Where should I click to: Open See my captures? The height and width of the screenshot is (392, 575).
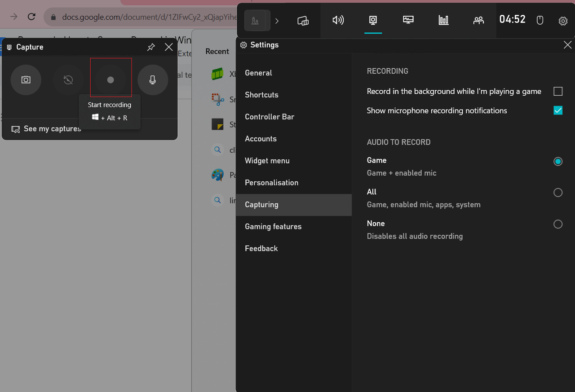[46, 128]
